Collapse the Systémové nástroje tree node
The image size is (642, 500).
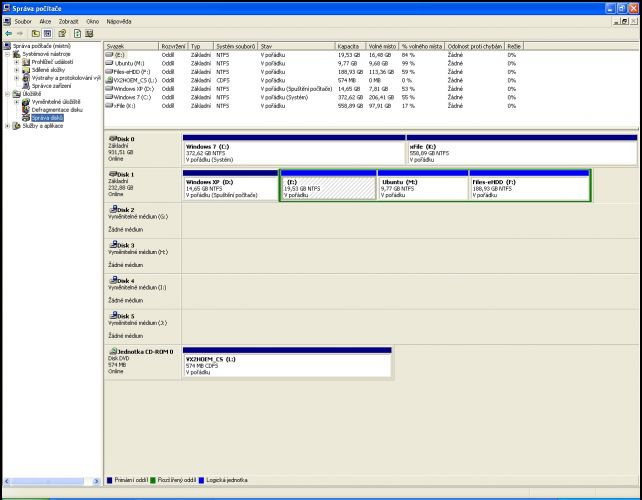[7, 54]
